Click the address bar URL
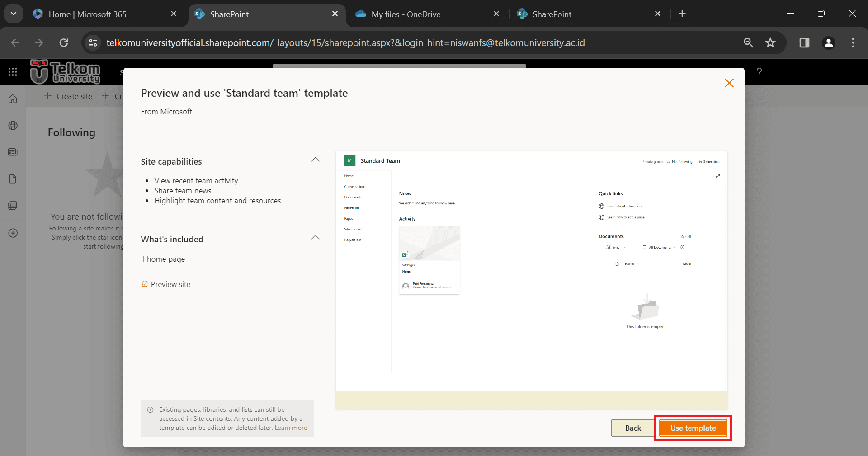 [346, 43]
